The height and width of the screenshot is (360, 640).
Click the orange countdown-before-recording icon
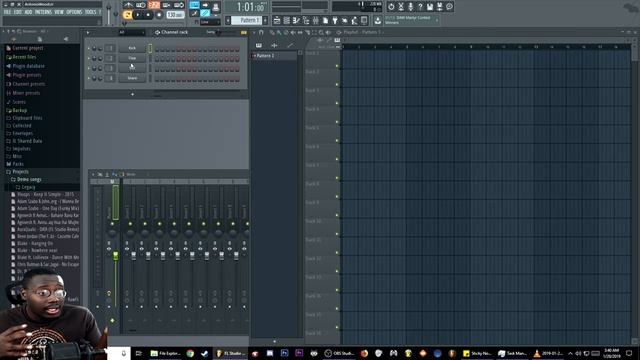(x=153, y=5)
